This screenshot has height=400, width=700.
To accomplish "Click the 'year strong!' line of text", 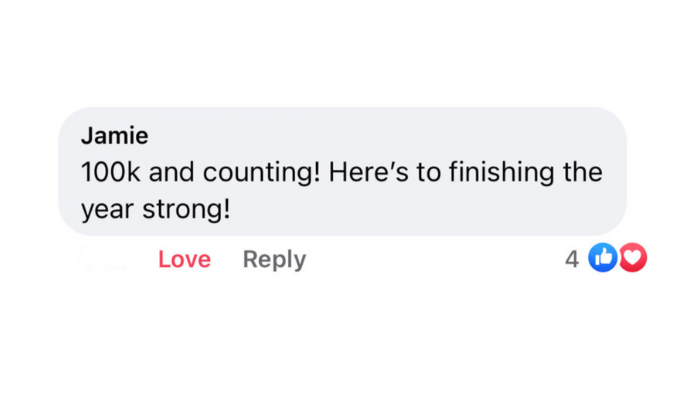I will 155,209.
